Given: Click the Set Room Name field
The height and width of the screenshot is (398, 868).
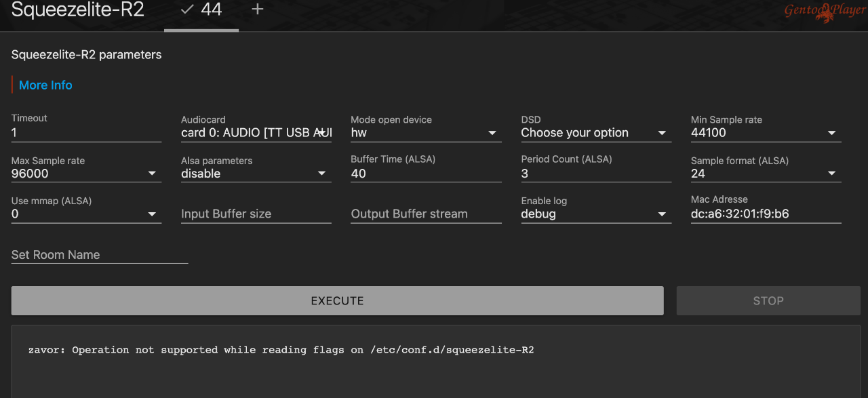Looking at the screenshot, I should click(x=100, y=255).
